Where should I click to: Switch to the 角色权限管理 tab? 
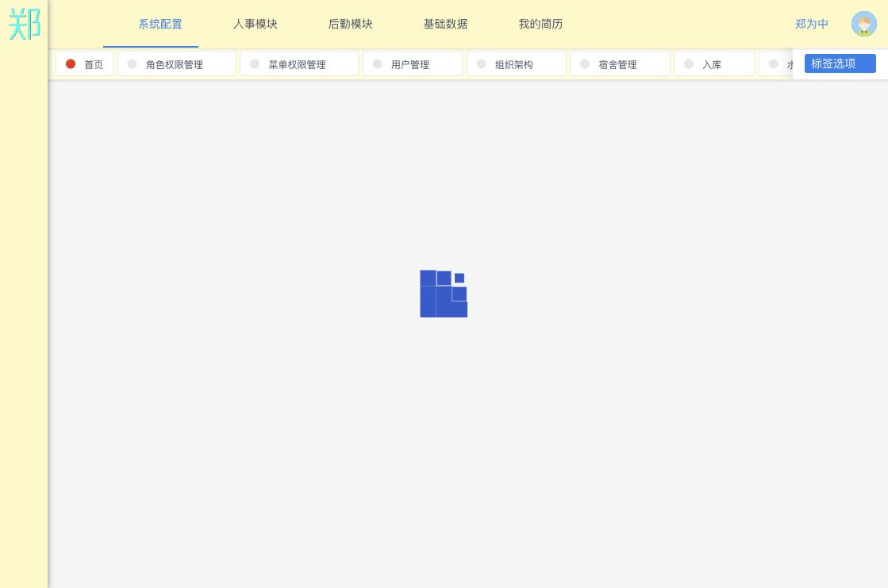[x=177, y=63]
